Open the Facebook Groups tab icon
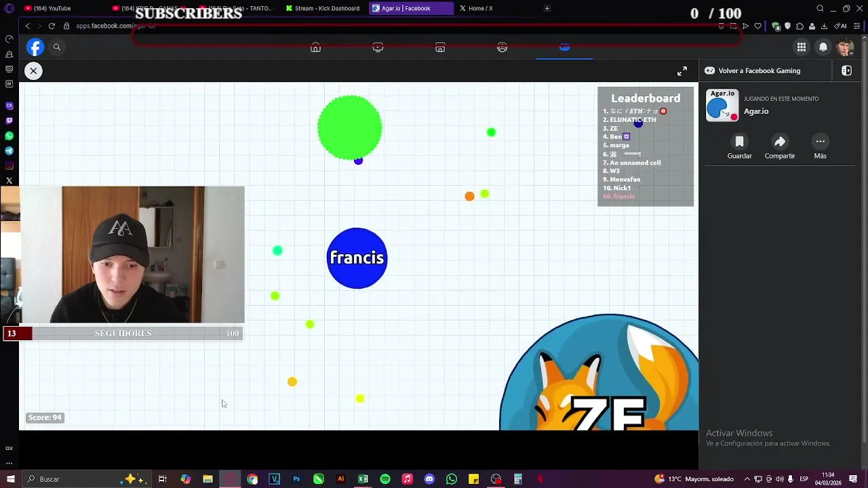 502,47
